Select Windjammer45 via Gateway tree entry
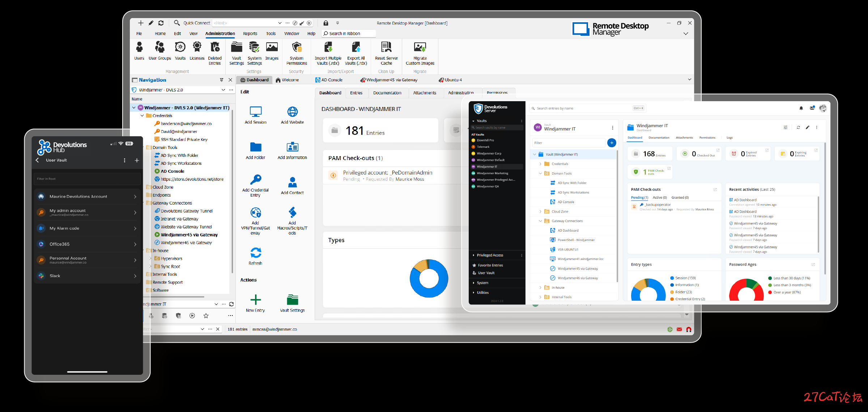 coord(189,235)
